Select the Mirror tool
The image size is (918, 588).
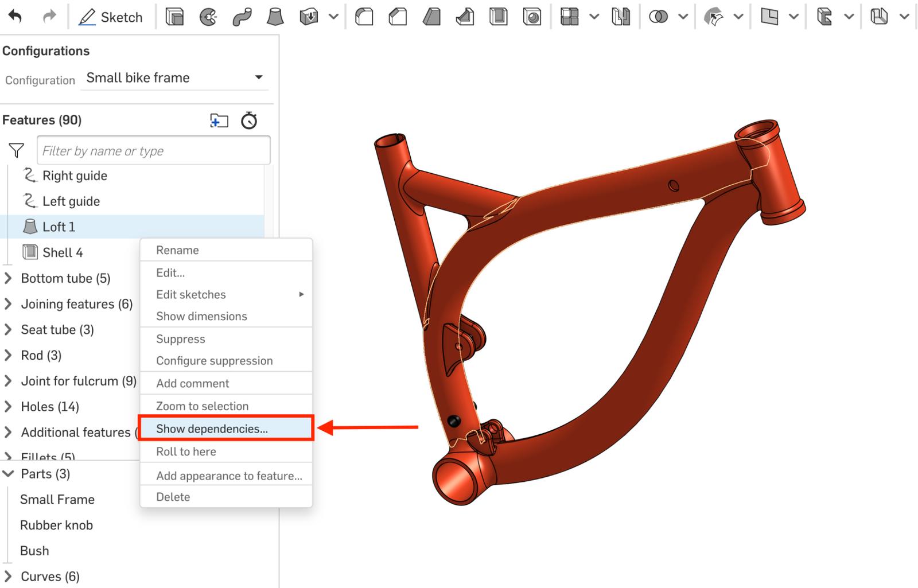(620, 17)
